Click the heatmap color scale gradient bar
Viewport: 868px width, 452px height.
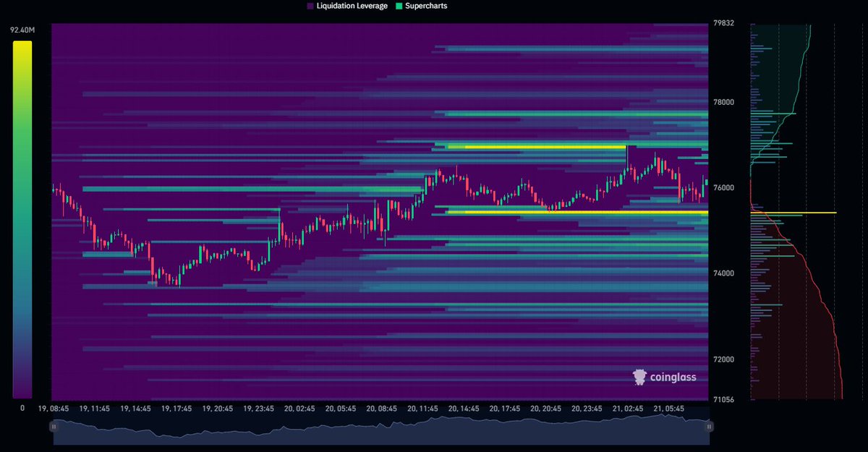tap(22, 220)
